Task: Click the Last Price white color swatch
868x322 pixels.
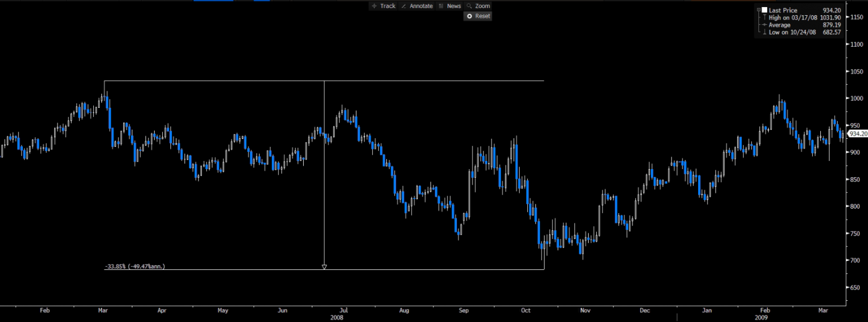Action: (764, 10)
